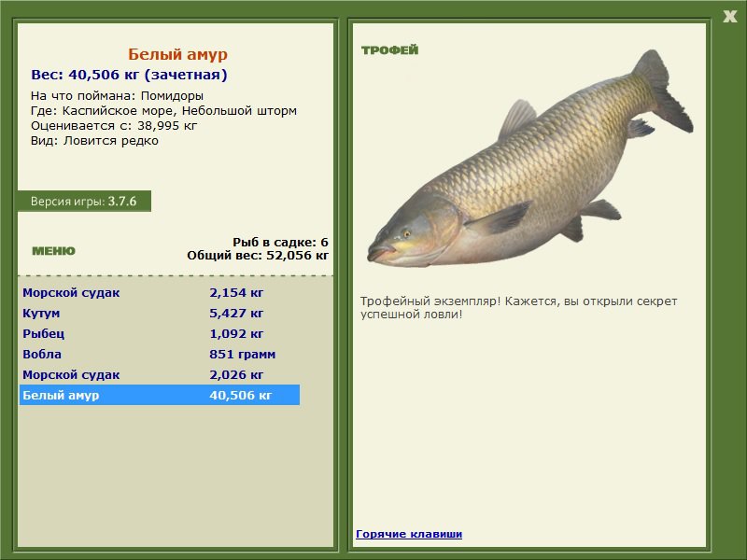Select the Морской судак 2,026 кг row

160,374
